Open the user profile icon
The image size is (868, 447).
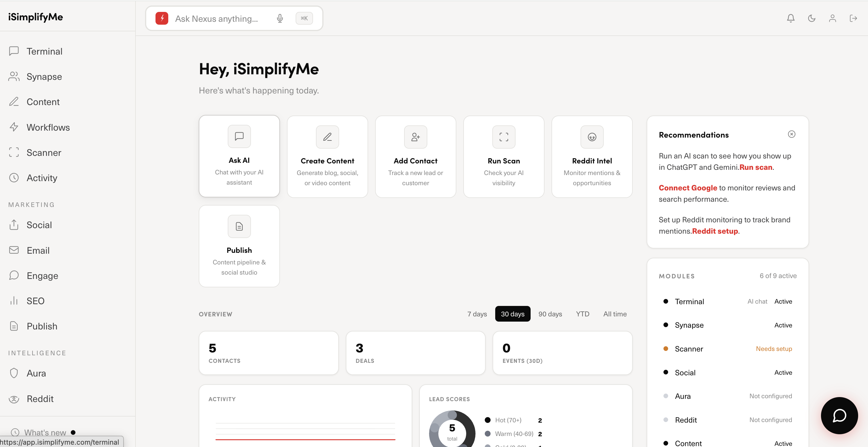click(x=832, y=18)
